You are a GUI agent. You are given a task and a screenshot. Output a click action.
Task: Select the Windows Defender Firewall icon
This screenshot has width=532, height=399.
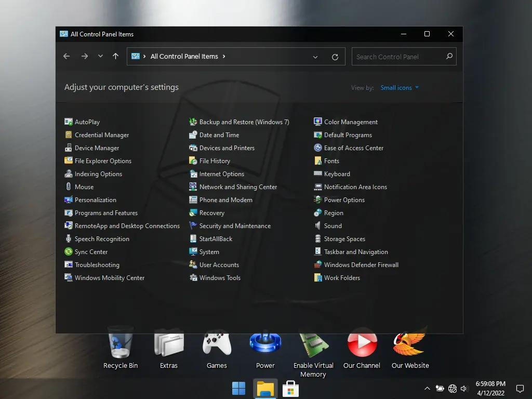[x=318, y=264]
